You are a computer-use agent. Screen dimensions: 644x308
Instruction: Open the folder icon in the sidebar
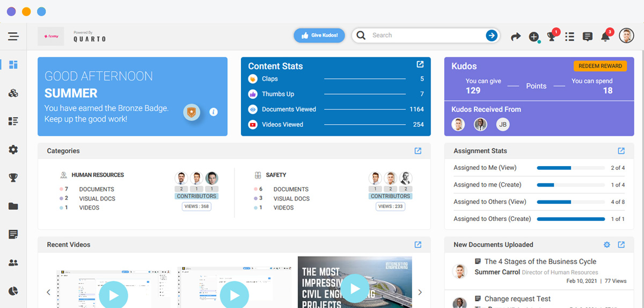[x=13, y=206]
